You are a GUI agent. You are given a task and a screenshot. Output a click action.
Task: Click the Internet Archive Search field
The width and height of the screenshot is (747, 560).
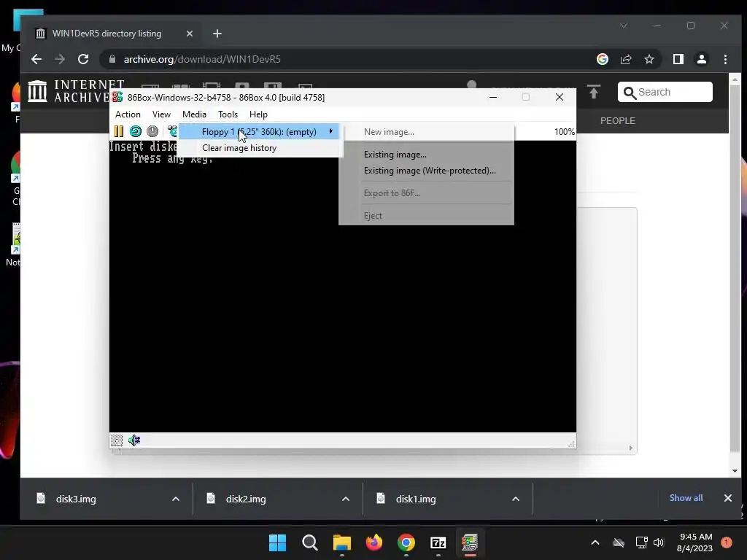point(665,92)
